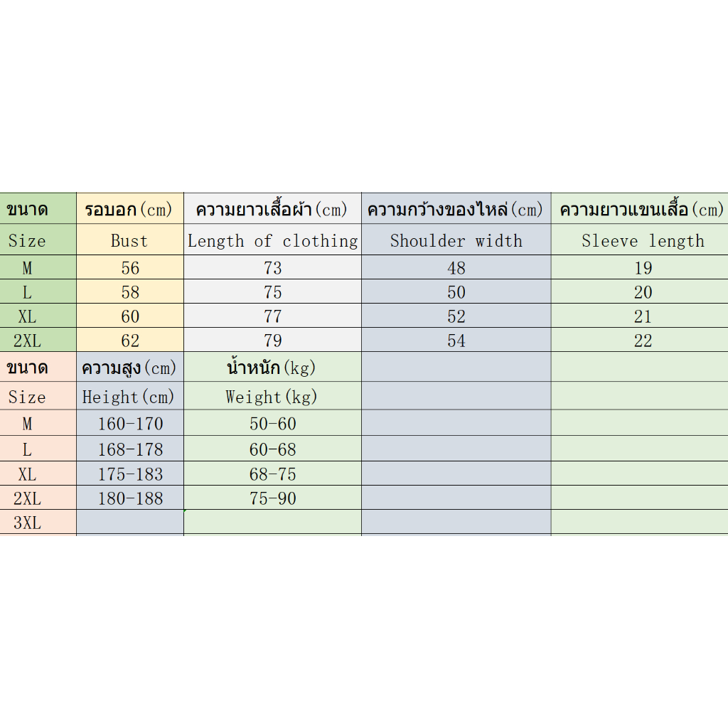This screenshot has height=728, width=728.
Task: Click the height range 175-183 cell
Action: click(x=130, y=473)
